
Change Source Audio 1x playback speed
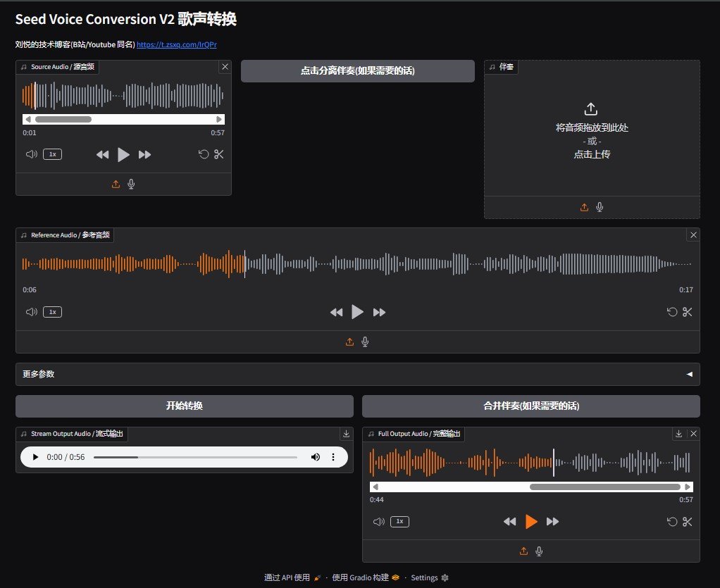coord(52,154)
